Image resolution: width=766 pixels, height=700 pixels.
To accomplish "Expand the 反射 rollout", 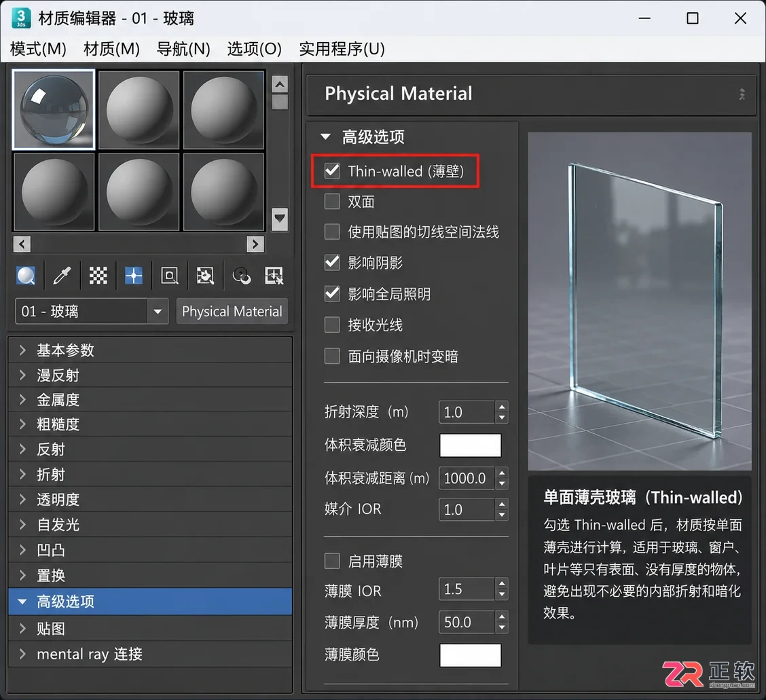I will pyautogui.click(x=150, y=449).
